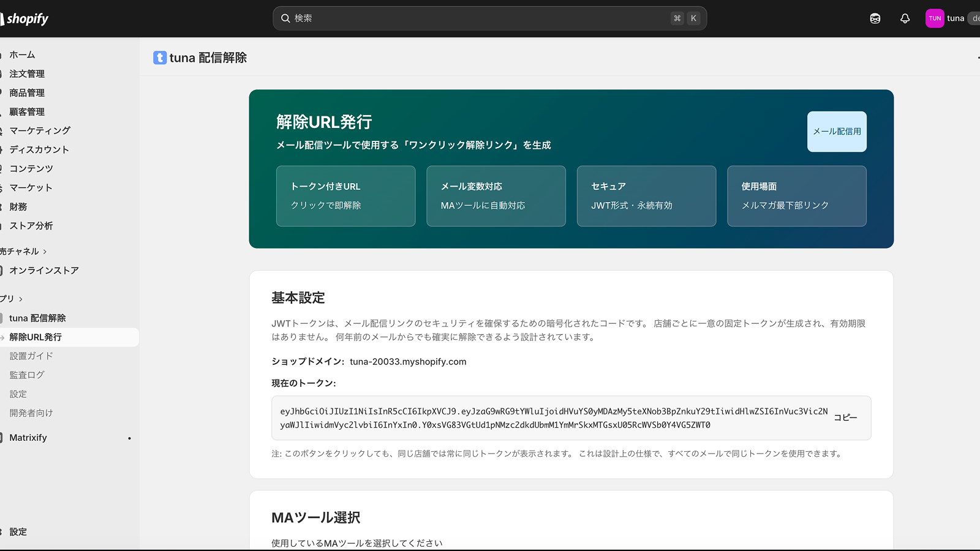Click the tuna app icon in header
The height and width of the screenshot is (551, 980).
[x=160, y=58]
